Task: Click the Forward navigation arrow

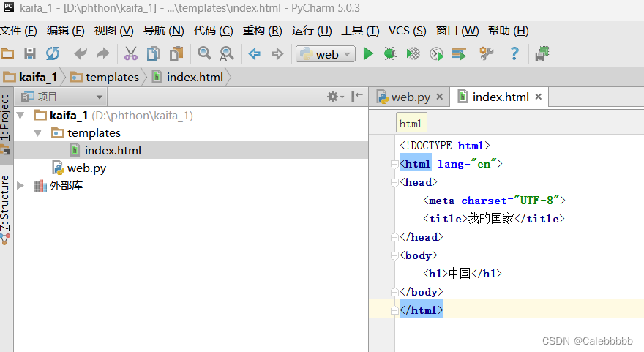Action: coord(277,54)
